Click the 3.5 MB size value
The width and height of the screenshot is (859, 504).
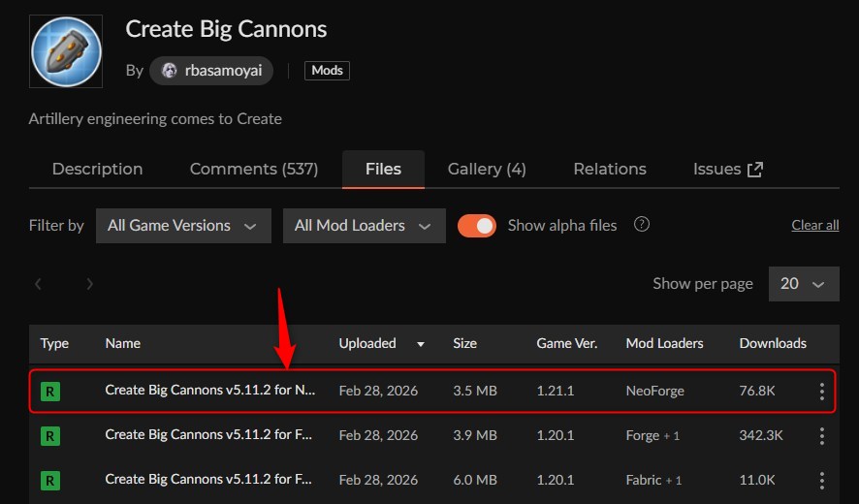(x=475, y=392)
